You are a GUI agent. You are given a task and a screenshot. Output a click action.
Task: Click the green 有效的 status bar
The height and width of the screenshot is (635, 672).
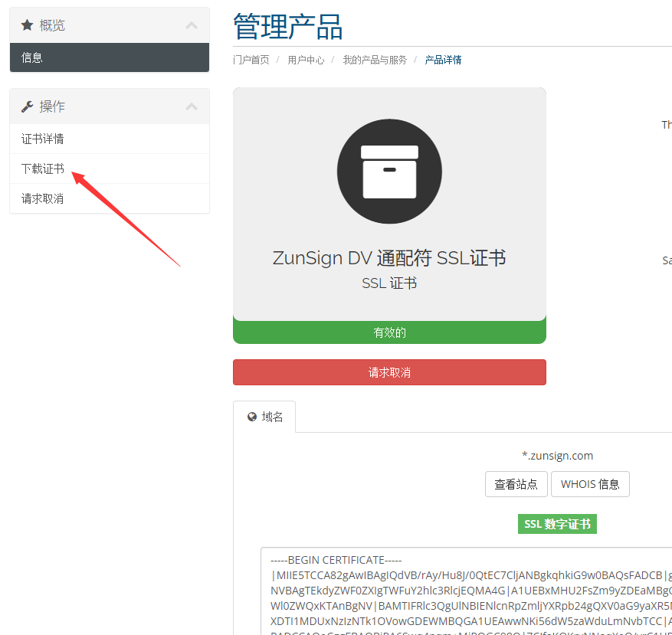coord(389,332)
